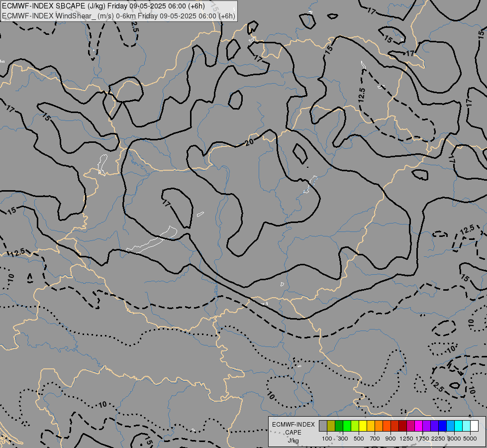Screen dimensions: 487x448
Task: Pick the crimson-pink swatch right of 1250
Action: (410, 426)
